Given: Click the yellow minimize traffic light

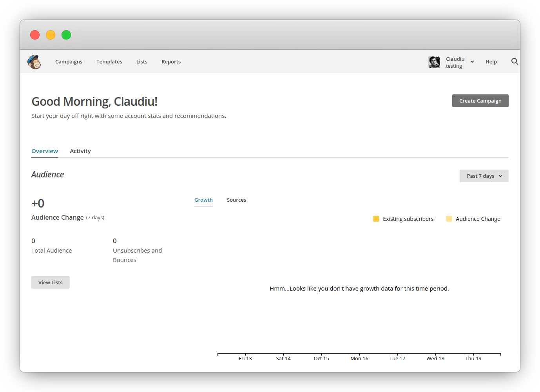Looking at the screenshot, I should click(x=51, y=35).
